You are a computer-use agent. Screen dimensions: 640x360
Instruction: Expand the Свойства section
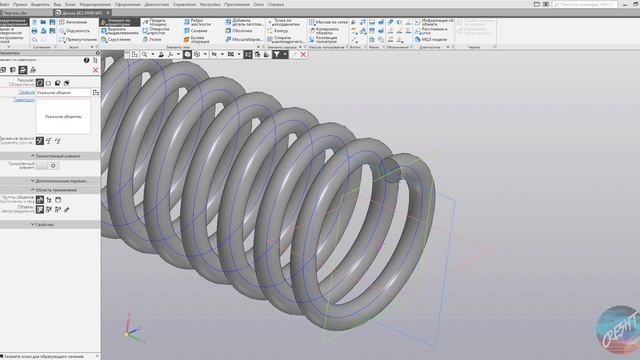(x=50, y=224)
